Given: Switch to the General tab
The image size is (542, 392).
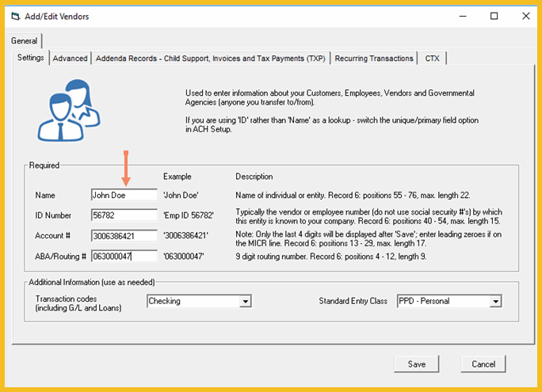Looking at the screenshot, I should (25, 41).
